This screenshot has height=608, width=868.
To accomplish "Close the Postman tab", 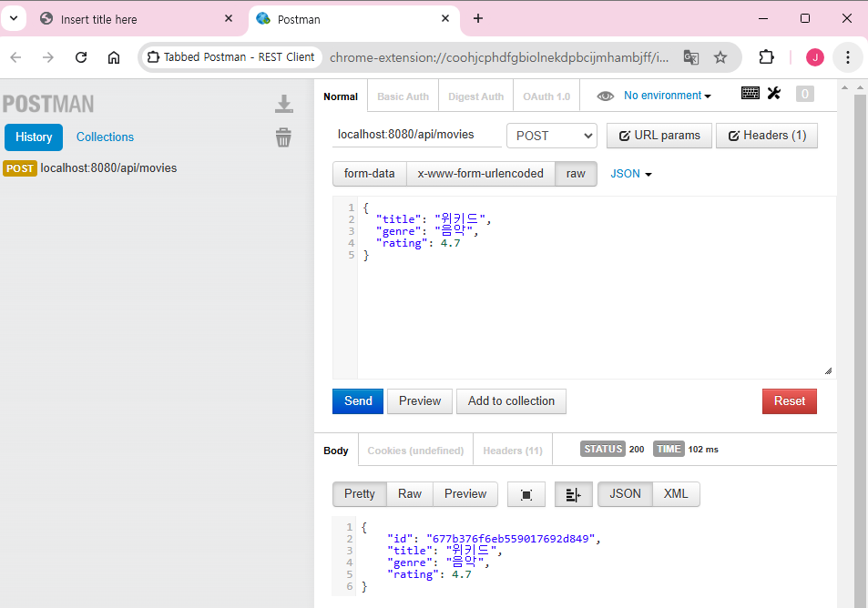I will pos(445,19).
